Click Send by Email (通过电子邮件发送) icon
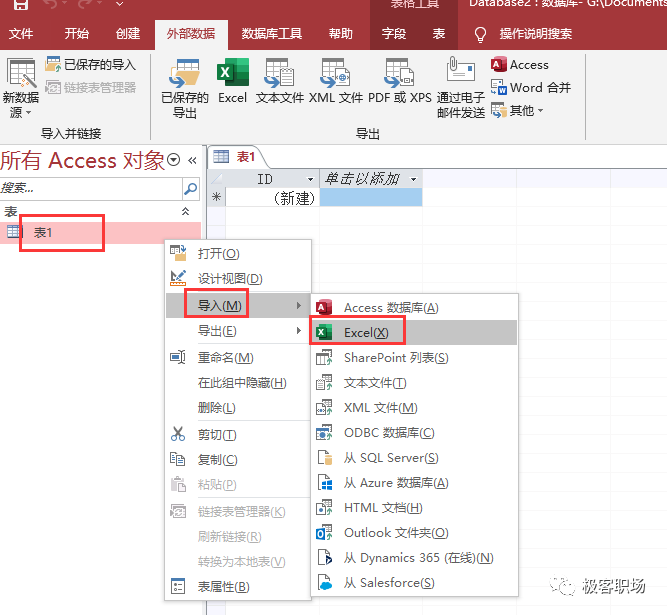The height and width of the screenshot is (615, 667). (x=461, y=88)
